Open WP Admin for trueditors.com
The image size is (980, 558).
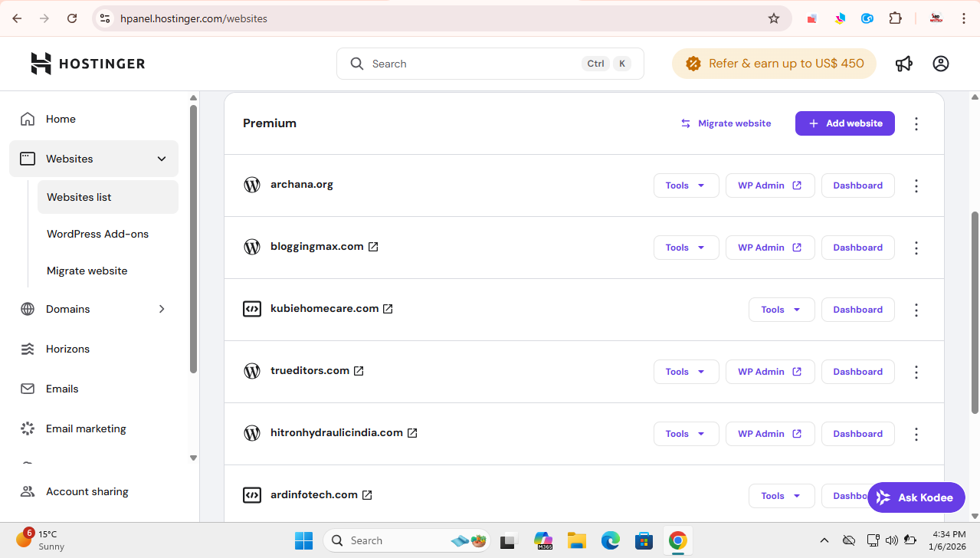coord(769,372)
